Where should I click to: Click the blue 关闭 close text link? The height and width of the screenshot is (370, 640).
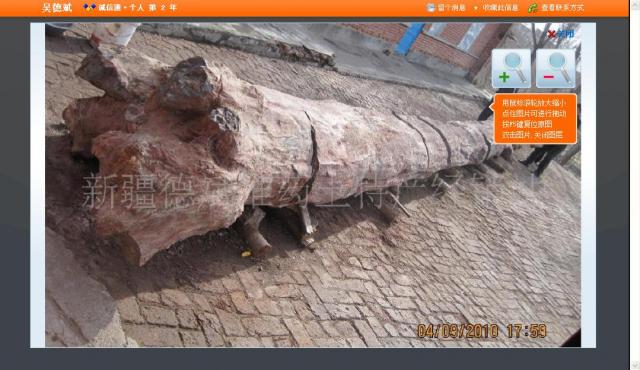tap(566, 34)
